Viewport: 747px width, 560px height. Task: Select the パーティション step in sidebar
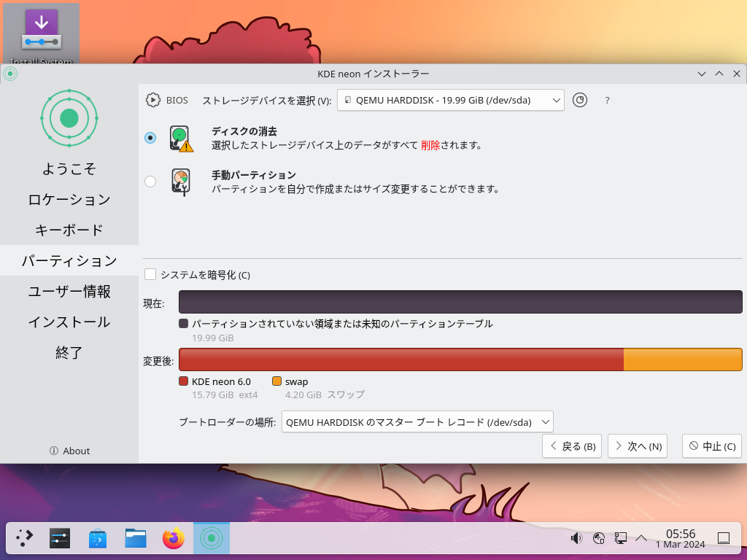69,260
